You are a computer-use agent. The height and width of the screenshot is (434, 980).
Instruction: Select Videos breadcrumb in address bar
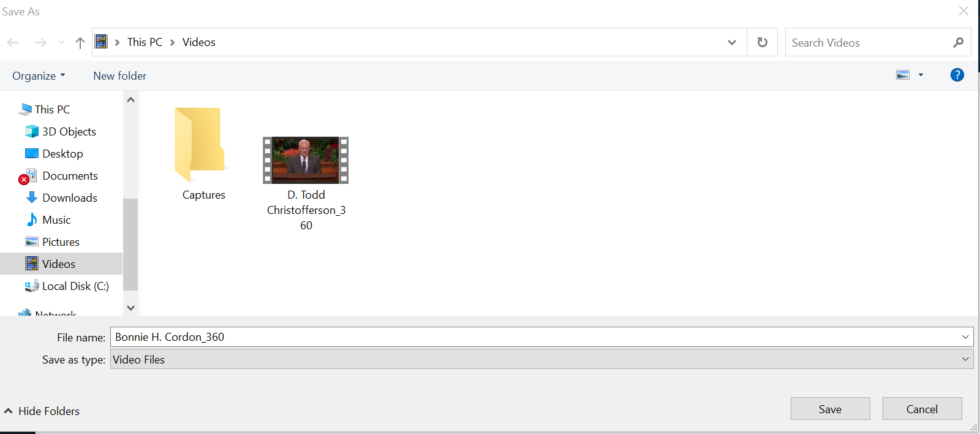point(199,42)
